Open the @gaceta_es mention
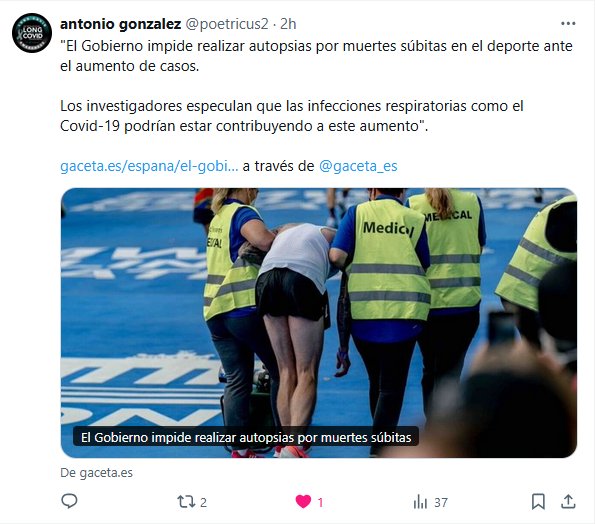Image resolution: width=596 pixels, height=524 pixels. pos(358,166)
